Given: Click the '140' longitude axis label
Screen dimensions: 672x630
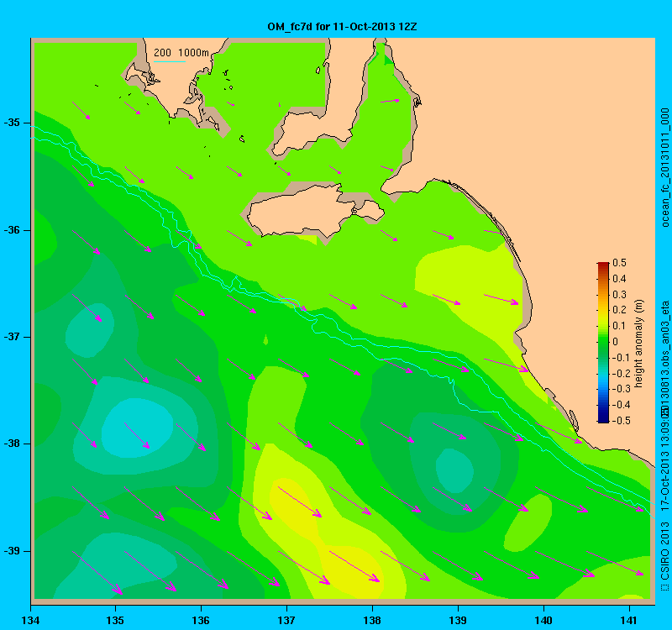Looking at the screenshot, I should pos(543,620).
